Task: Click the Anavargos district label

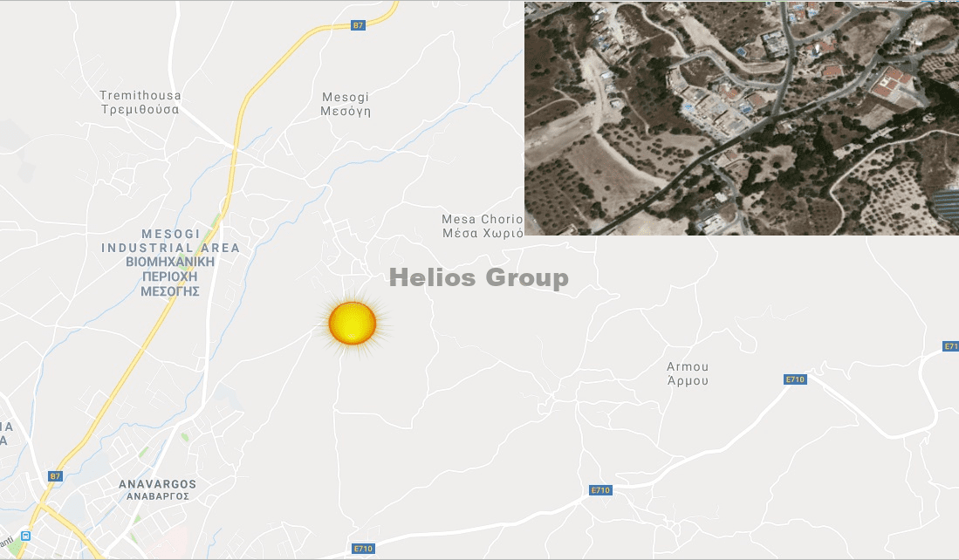Action: coord(157,489)
